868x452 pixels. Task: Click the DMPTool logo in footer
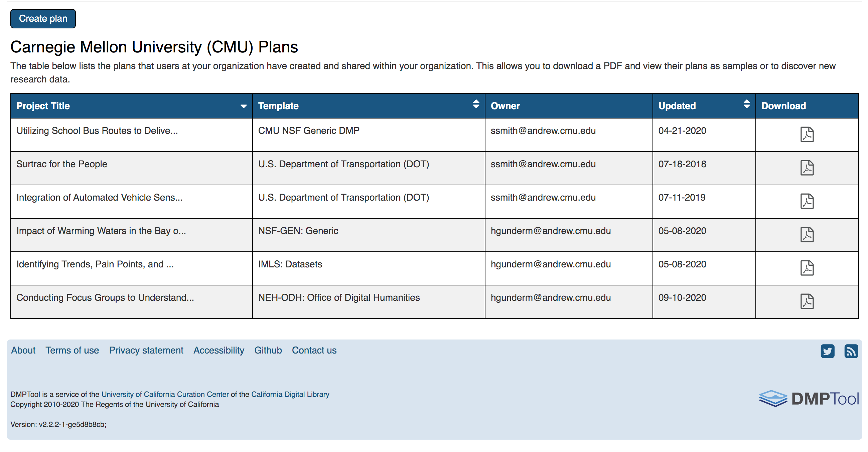(x=809, y=399)
